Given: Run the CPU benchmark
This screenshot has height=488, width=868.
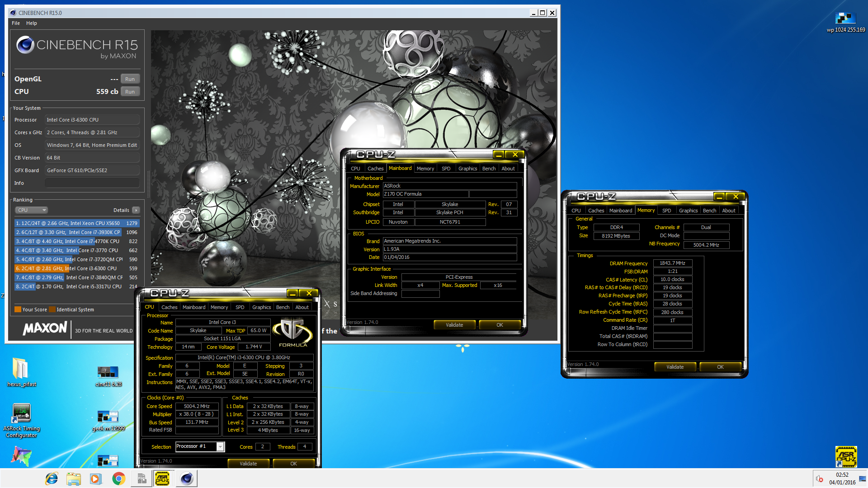Looking at the screenshot, I should (130, 92).
